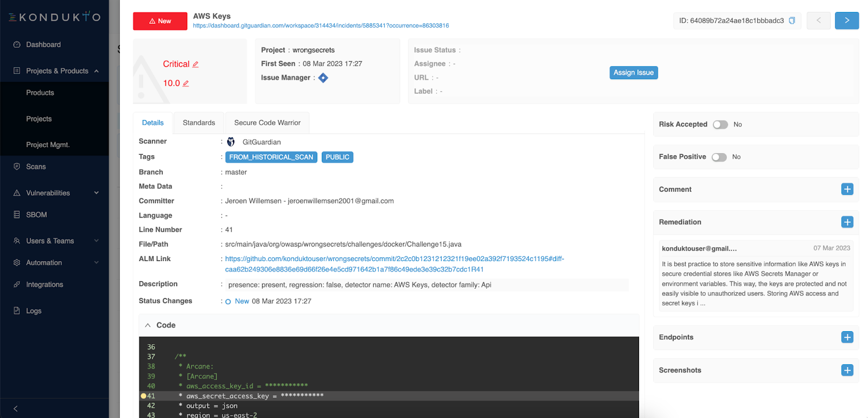Click code line 41 marker dot
The width and height of the screenshot is (868, 418).
[x=144, y=396]
